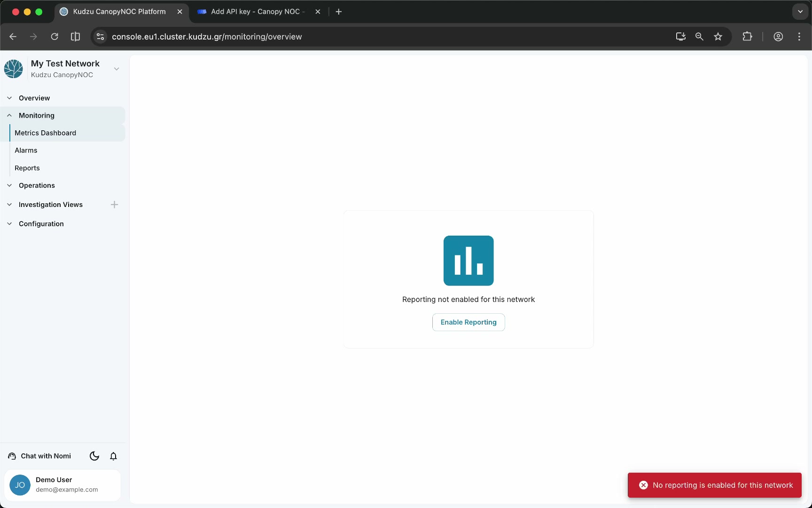Open the browser three-dot menu

click(799, 37)
